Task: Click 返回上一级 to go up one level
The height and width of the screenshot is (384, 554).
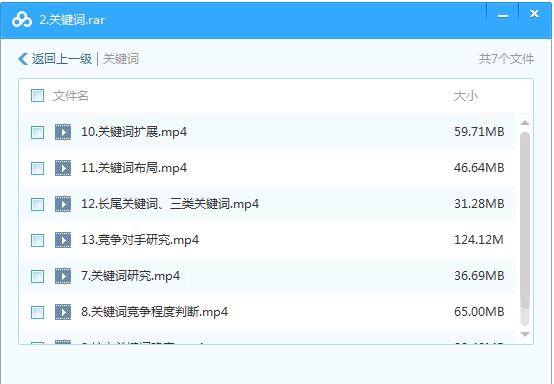Action: (x=62, y=59)
